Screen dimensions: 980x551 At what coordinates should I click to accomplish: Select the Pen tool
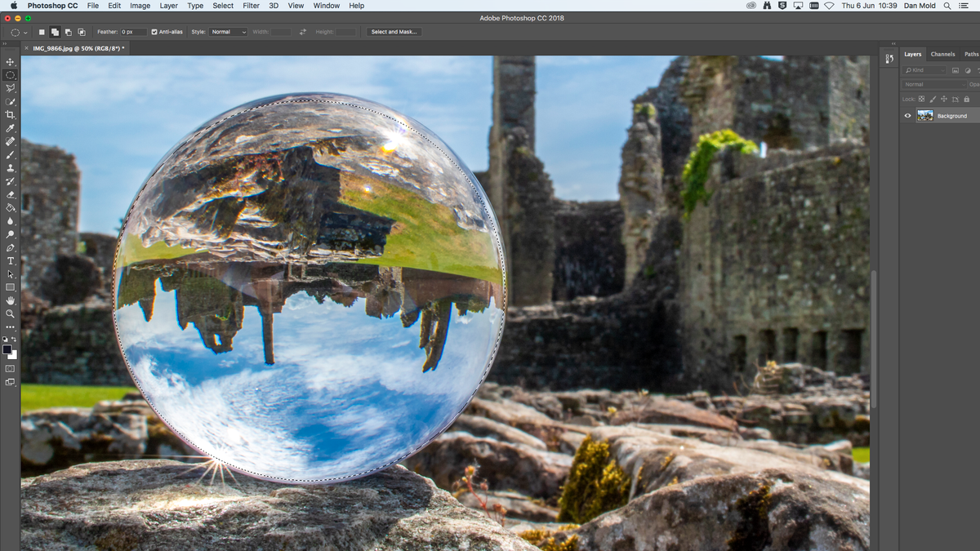pyautogui.click(x=11, y=247)
